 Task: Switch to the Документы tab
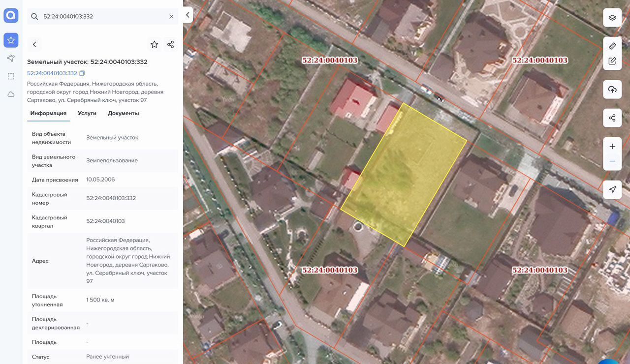[124, 113]
